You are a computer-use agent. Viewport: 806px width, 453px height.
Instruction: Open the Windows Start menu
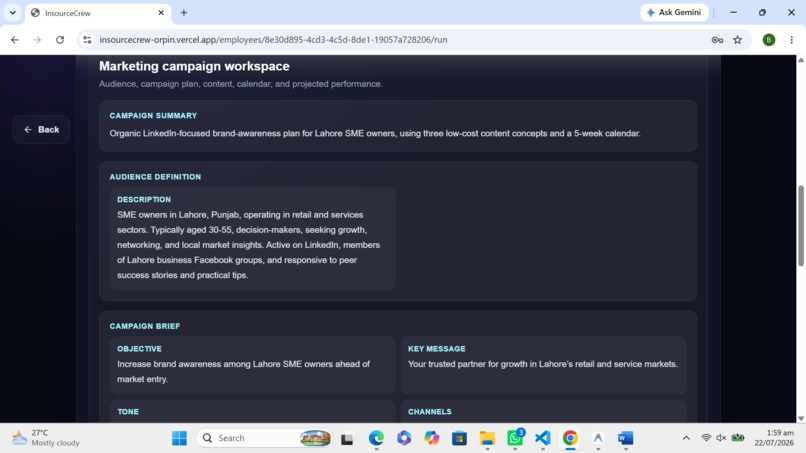tap(179, 438)
